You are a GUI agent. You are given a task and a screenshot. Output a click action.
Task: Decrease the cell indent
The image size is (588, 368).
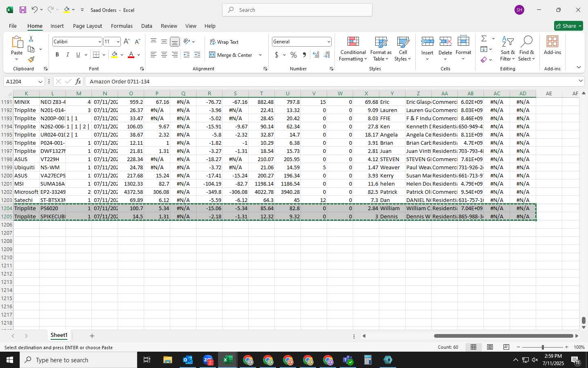[x=187, y=55]
